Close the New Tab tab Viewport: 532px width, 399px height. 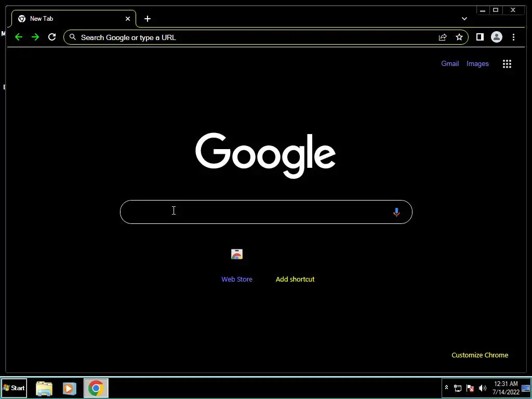(x=128, y=19)
